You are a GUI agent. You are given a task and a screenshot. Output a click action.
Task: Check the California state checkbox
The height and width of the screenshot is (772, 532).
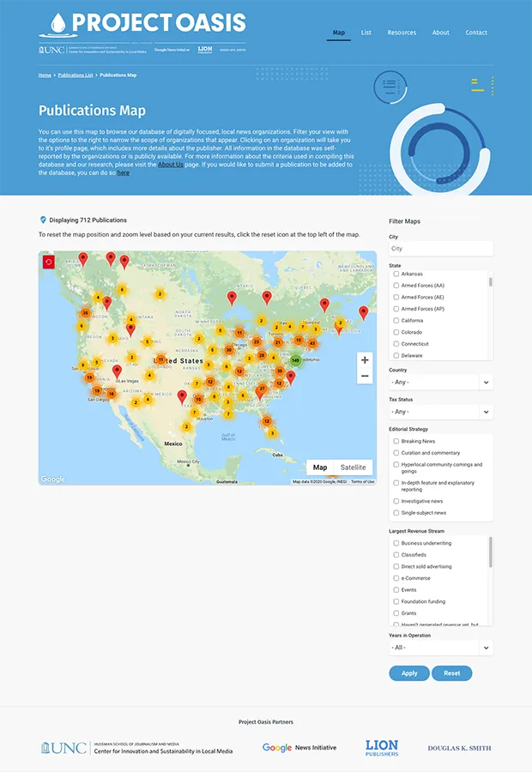click(396, 321)
